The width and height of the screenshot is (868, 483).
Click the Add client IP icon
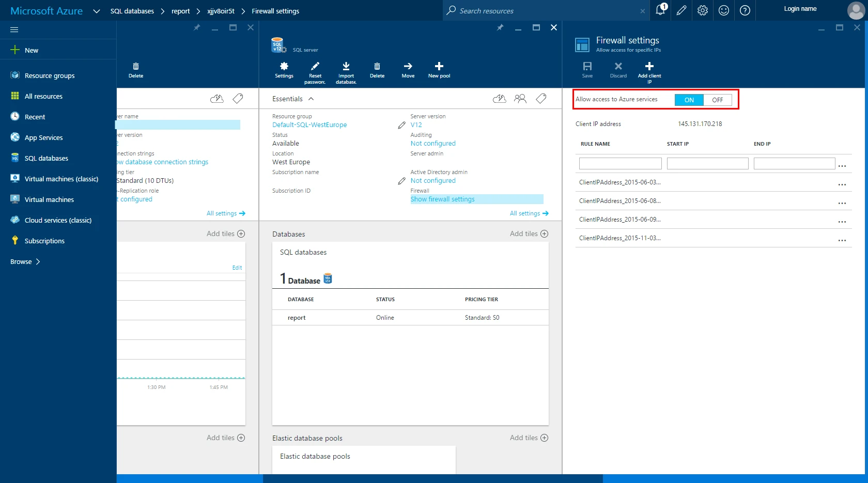tap(649, 67)
